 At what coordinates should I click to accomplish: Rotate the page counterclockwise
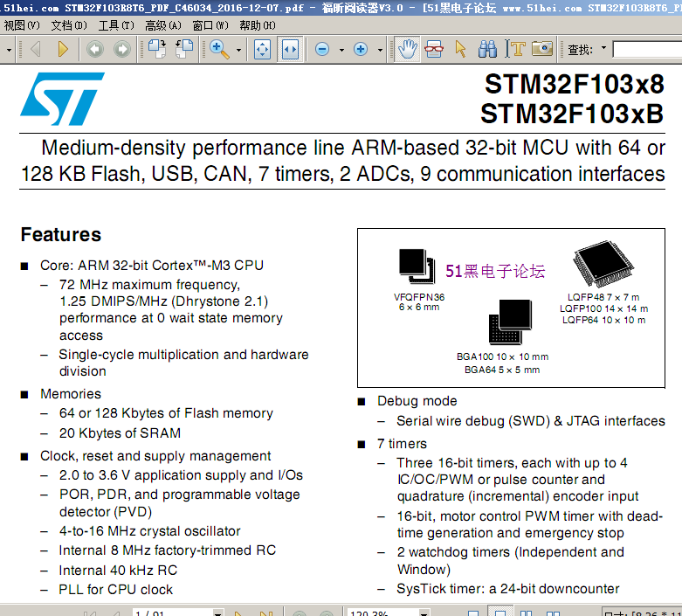pos(184,49)
